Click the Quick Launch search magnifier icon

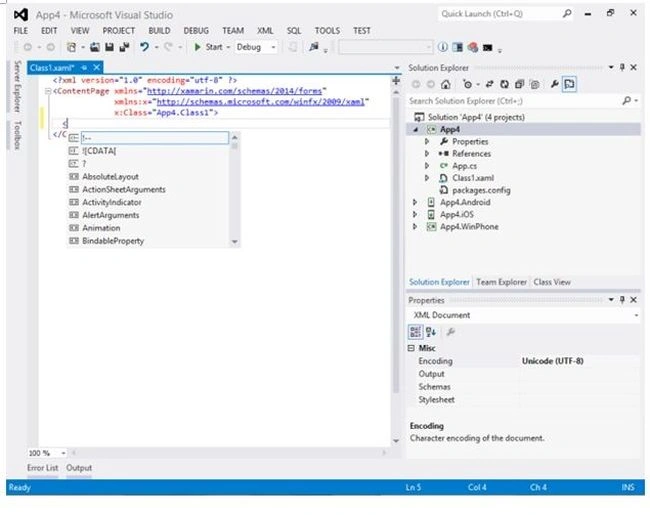[x=567, y=14]
